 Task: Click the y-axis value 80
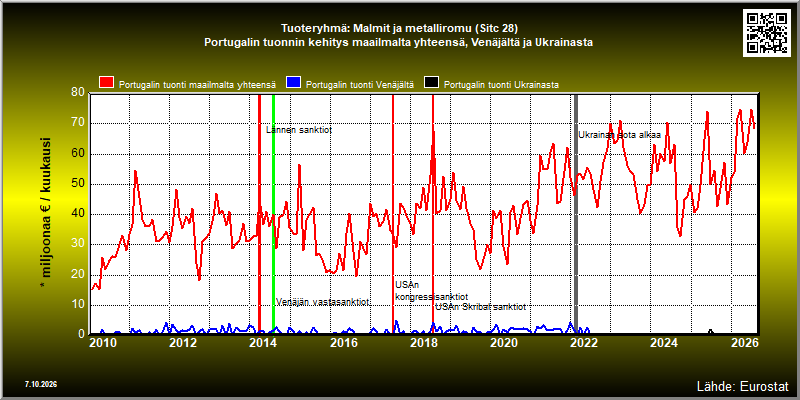tap(79, 92)
